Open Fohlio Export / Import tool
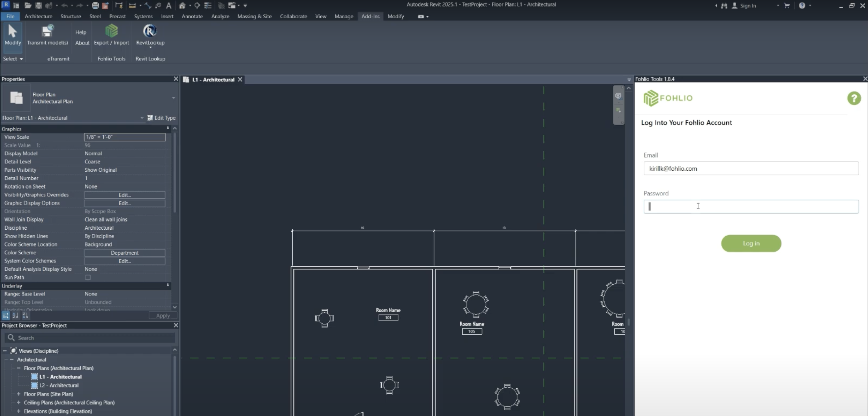This screenshot has width=868, height=416. click(112, 35)
